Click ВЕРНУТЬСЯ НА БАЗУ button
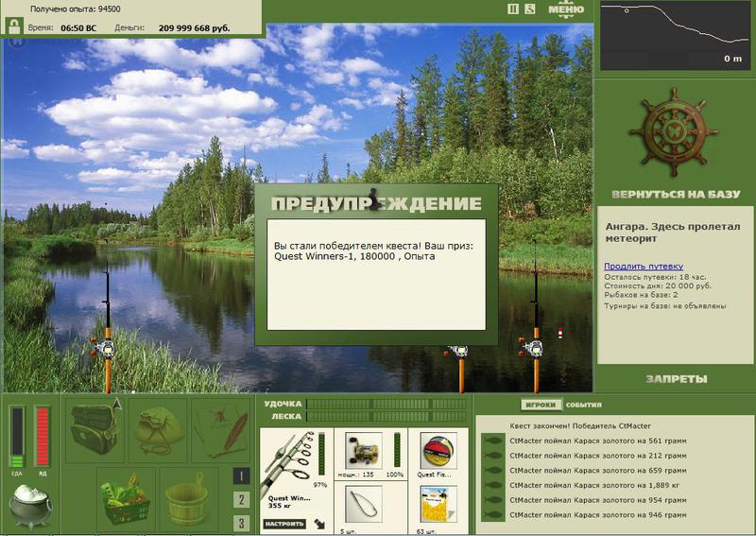This screenshot has height=536, width=756. [676, 195]
